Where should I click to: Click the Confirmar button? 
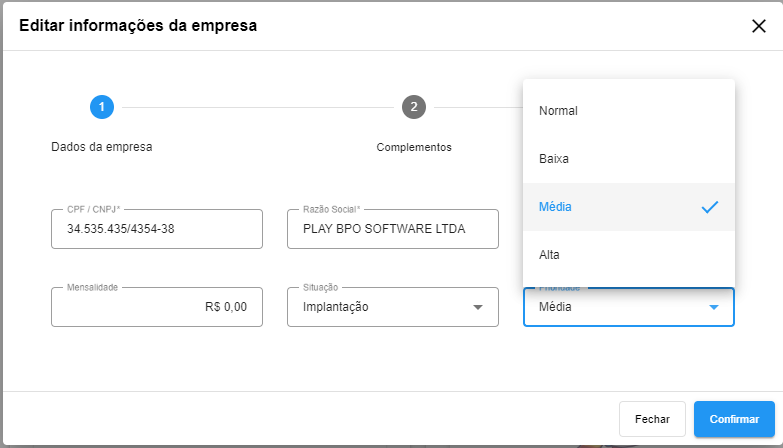tap(734, 419)
